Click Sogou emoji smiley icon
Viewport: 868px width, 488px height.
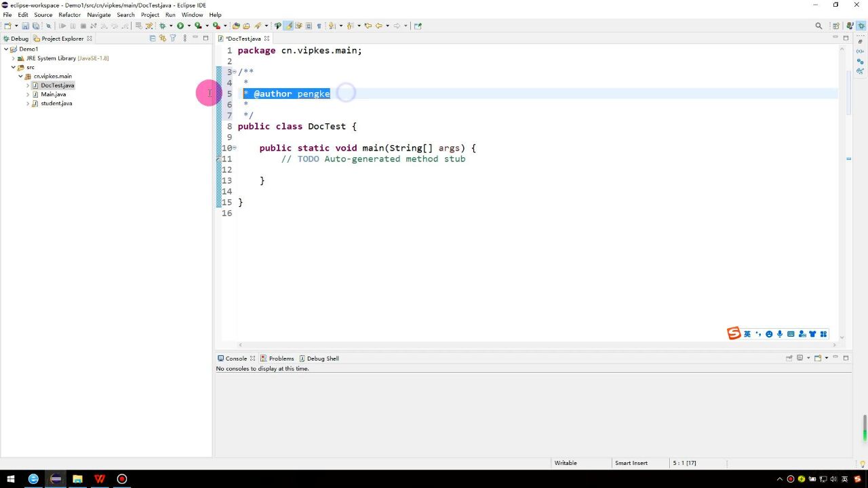click(769, 334)
